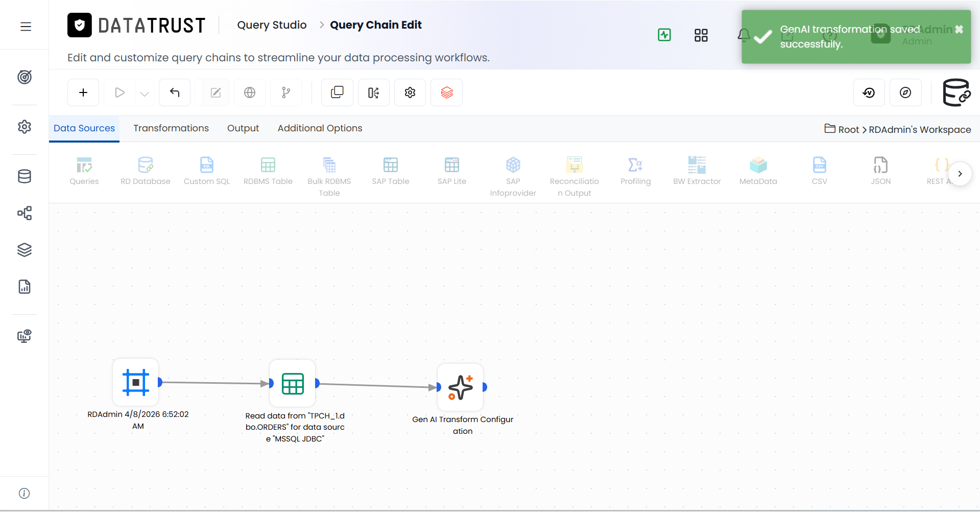Select the RD Database data source
Screen dimensions: 980x512
click(x=146, y=171)
